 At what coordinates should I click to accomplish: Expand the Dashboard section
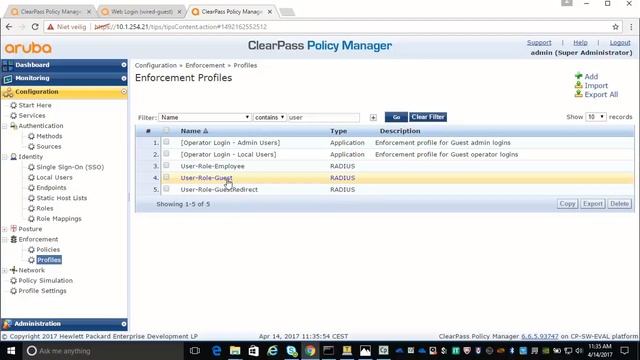tap(124, 65)
